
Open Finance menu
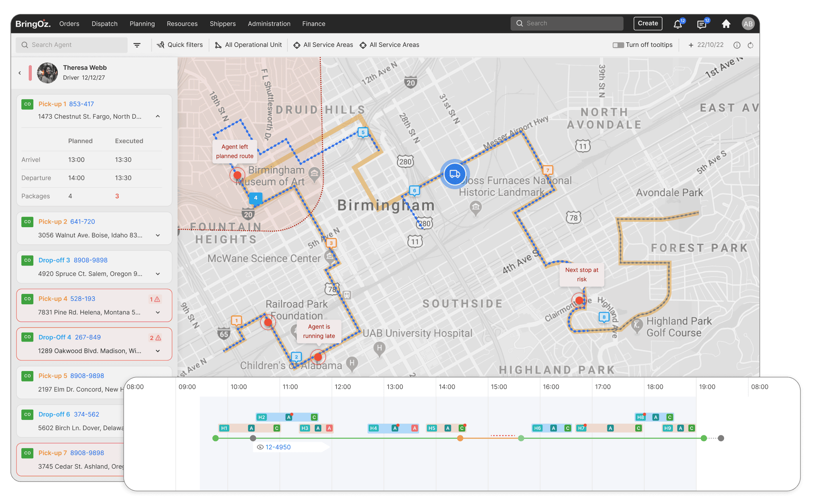click(314, 24)
